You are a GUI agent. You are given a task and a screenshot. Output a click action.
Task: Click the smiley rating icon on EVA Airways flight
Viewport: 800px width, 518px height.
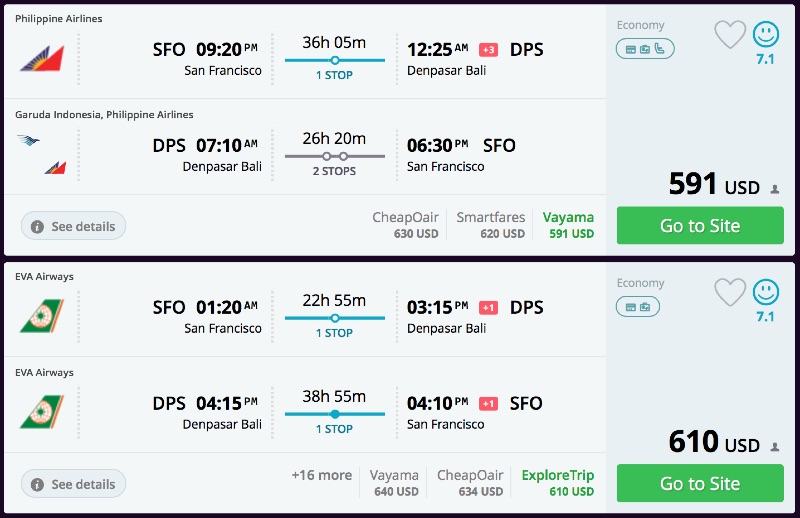coord(765,292)
